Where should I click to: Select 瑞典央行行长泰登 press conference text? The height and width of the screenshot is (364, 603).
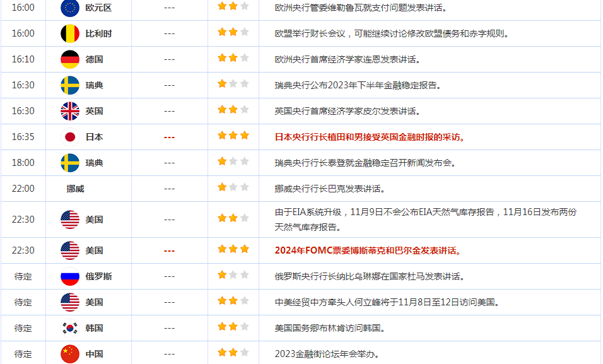point(366,163)
